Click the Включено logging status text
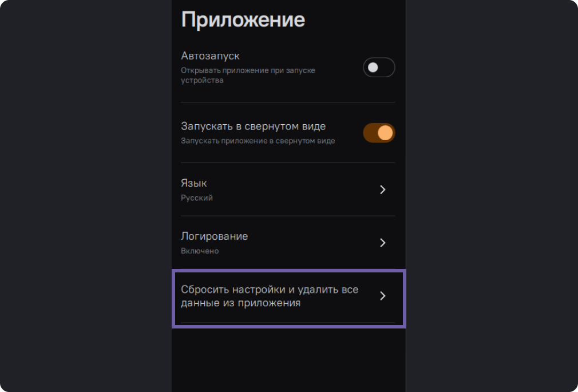The image size is (578, 392). pyautogui.click(x=200, y=251)
